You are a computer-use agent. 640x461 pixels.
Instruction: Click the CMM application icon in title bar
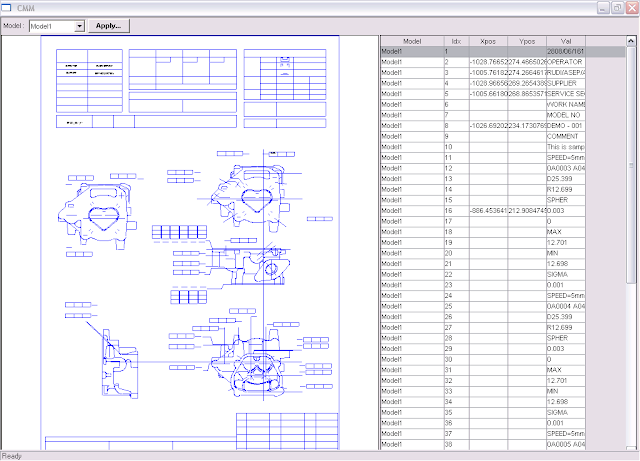[x=11, y=8]
